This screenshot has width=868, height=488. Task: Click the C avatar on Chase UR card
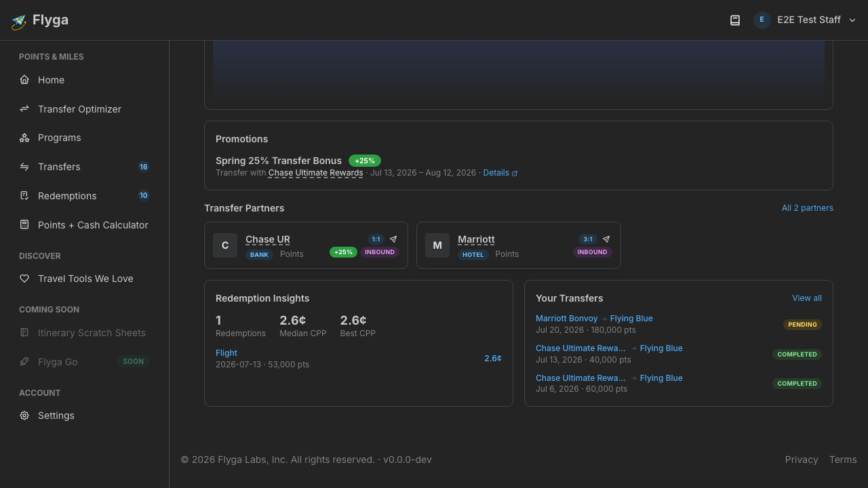pos(225,245)
